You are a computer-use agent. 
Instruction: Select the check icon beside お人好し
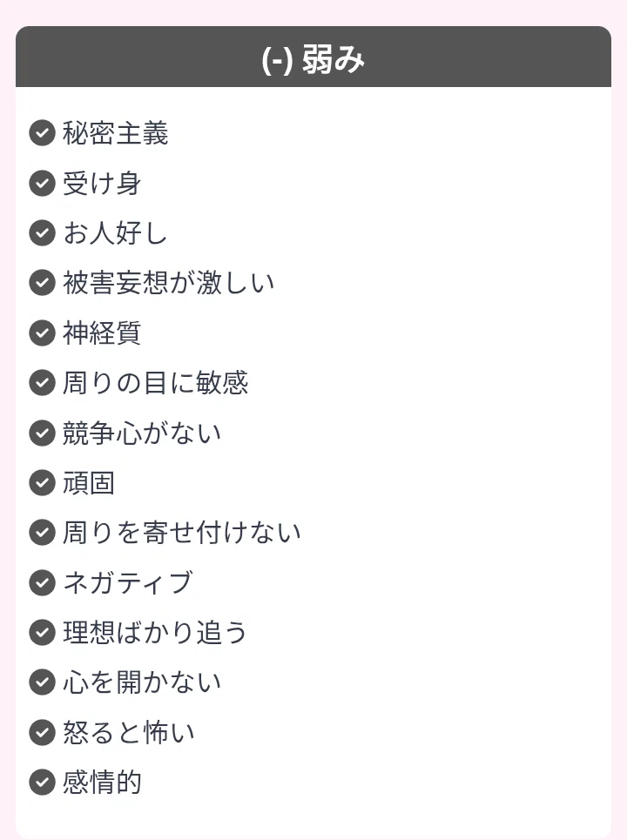pyautogui.click(x=43, y=233)
